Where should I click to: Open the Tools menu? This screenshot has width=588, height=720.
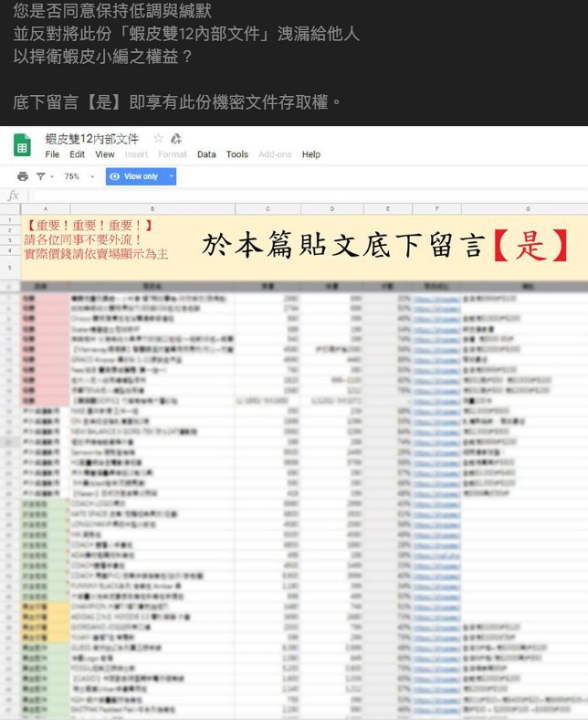pos(236,154)
